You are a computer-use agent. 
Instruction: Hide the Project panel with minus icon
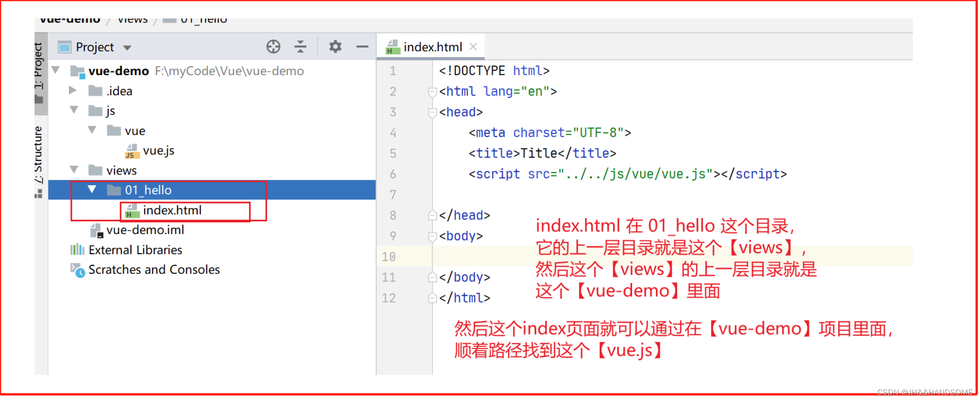tap(362, 47)
